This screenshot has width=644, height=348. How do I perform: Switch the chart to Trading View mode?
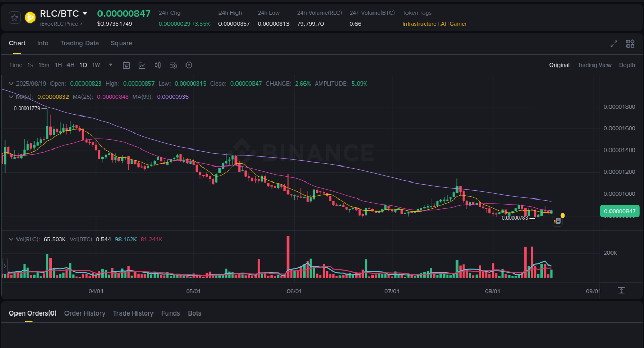point(594,65)
